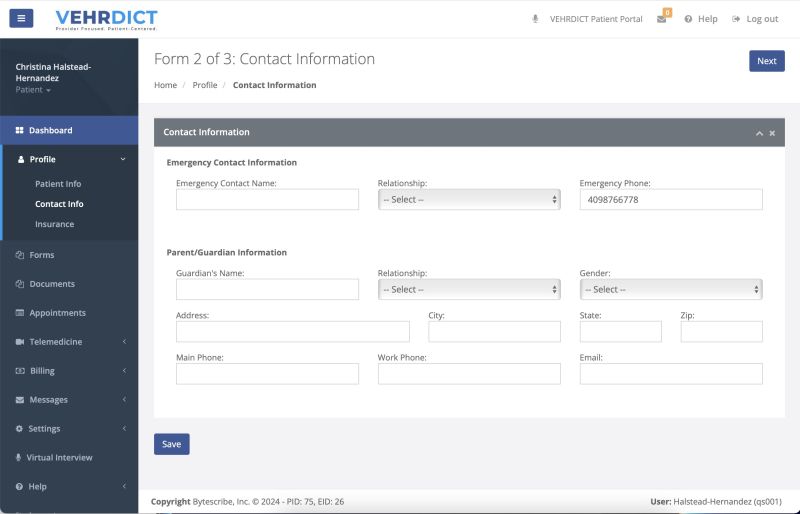Collapse the Profile submenu chevron

123,159
